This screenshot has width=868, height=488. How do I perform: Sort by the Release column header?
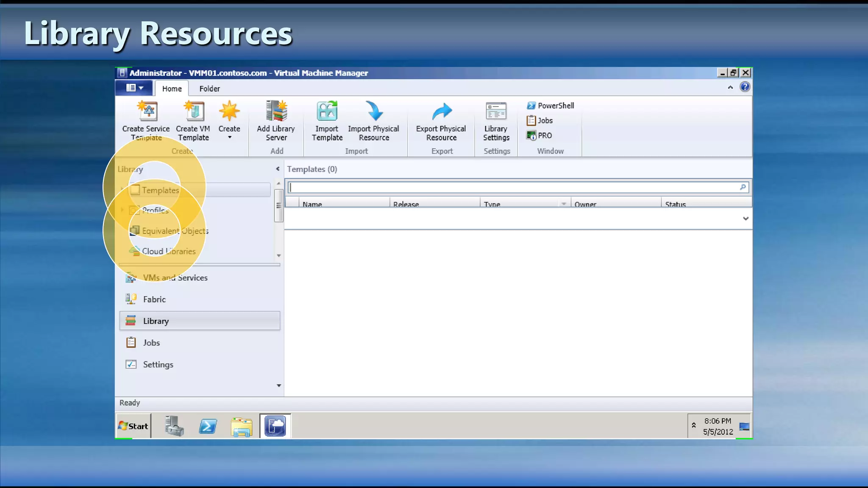(x=435, y=203)
